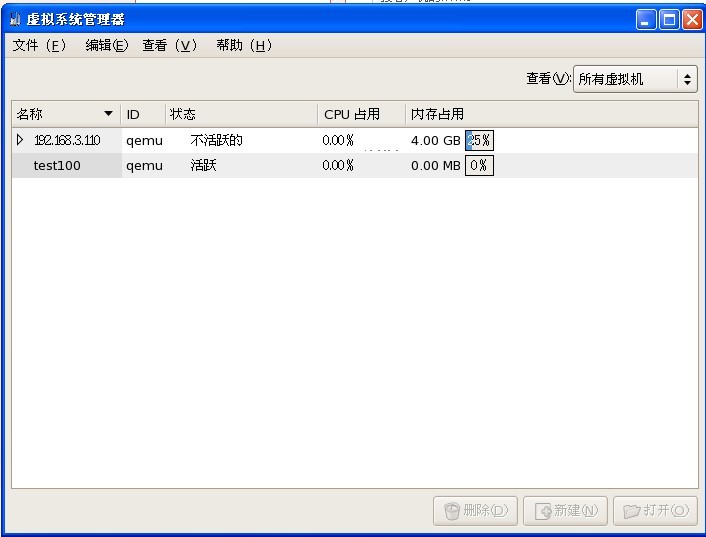Screen dimensions: 706x537
Task: Click the qemu ID cell of test100
Action: (x=145, y=166)
